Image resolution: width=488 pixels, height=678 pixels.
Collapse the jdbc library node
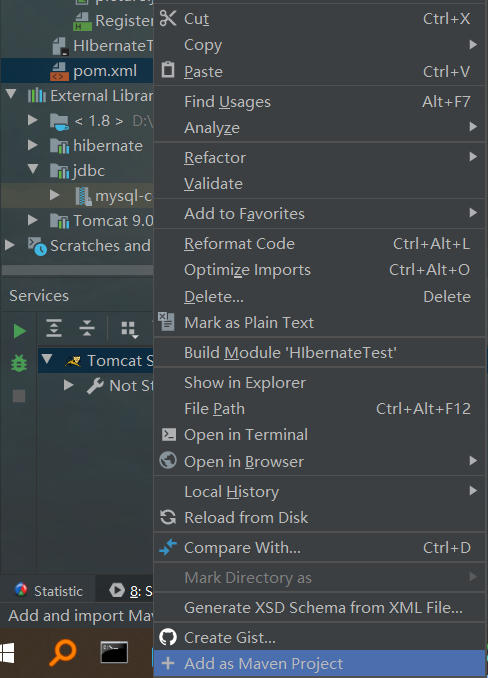pos(33,168)
